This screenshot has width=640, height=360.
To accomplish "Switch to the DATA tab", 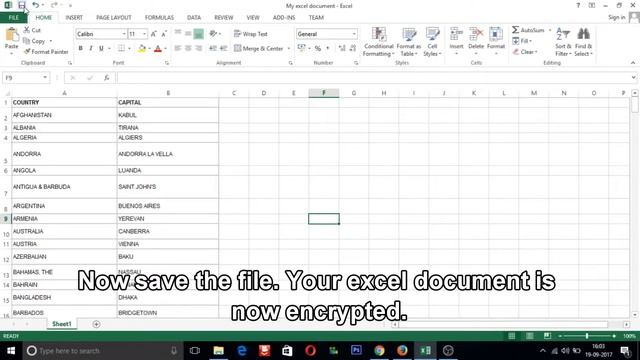I will click(x=194, y=18).
